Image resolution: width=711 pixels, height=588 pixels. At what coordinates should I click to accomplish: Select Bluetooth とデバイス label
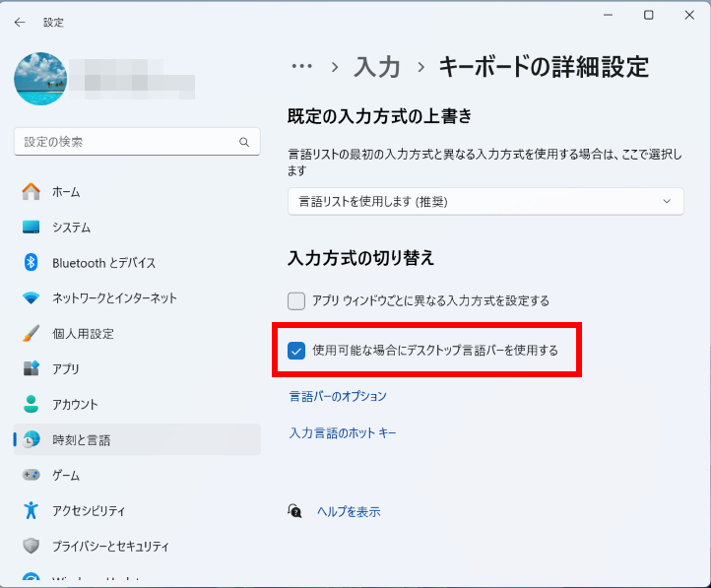[x=103, y=263]
